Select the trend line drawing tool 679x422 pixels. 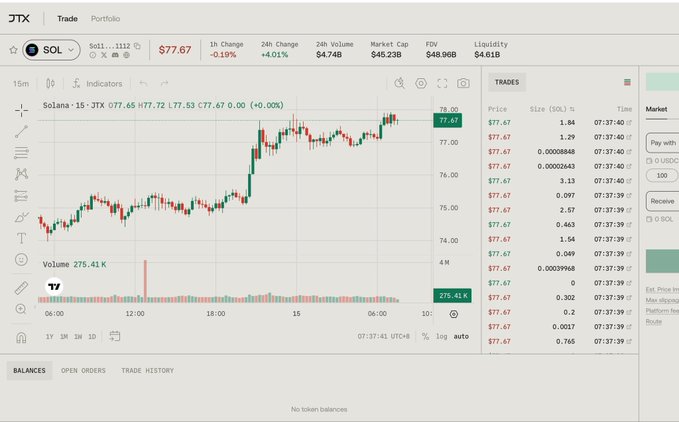[21, 132]
